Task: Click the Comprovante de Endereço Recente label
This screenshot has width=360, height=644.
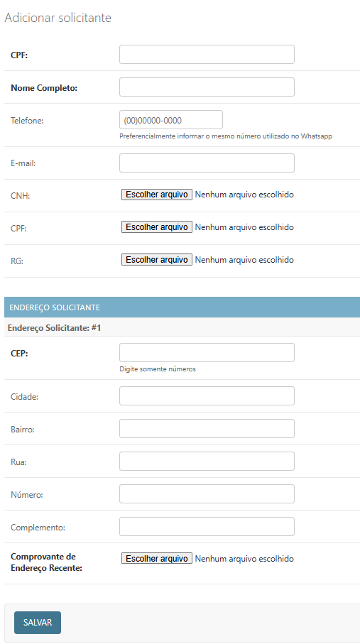Action: 46,562
